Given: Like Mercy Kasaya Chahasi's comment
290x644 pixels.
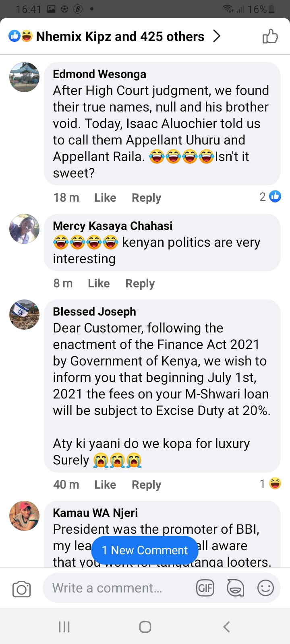Looking at the screenshot, I should coord(99,283).
